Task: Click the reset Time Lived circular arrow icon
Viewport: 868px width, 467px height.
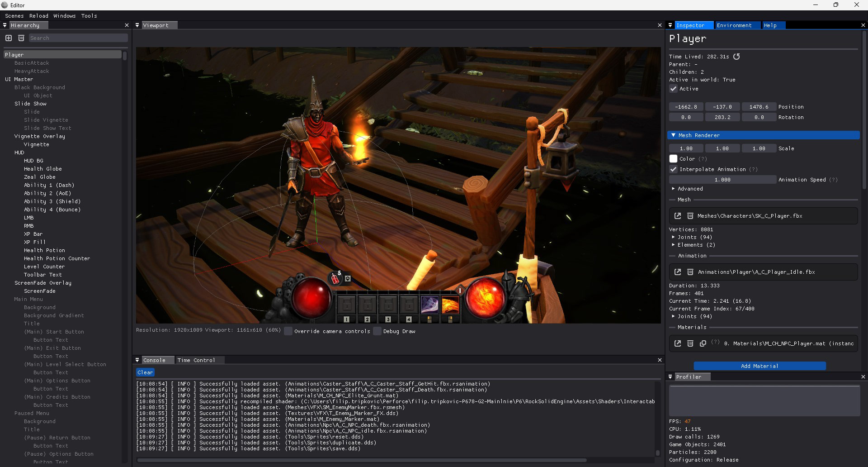Action: (x=736, y=57)
